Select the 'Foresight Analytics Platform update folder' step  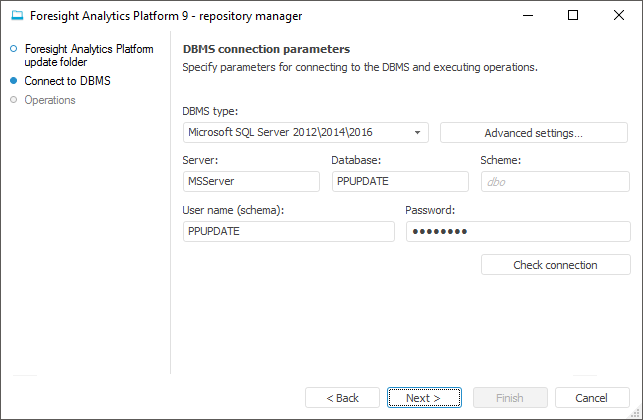click(88, 55)
